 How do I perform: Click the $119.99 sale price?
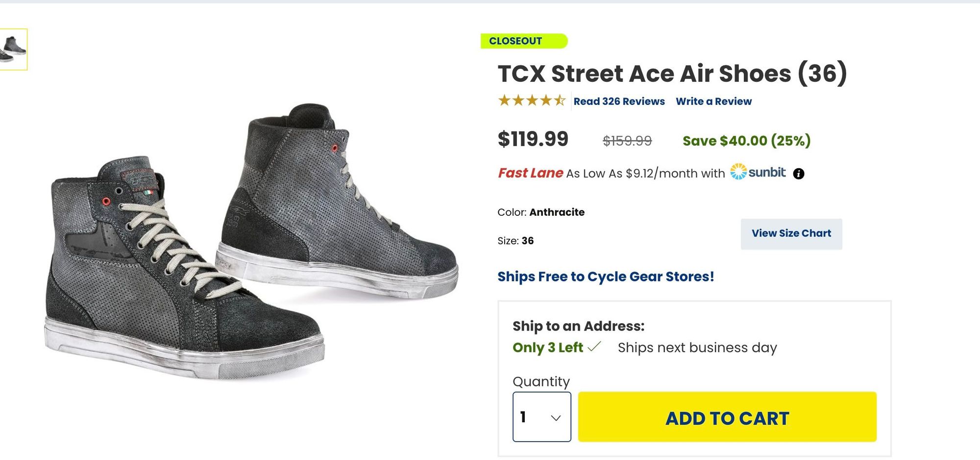click(533, 139)
